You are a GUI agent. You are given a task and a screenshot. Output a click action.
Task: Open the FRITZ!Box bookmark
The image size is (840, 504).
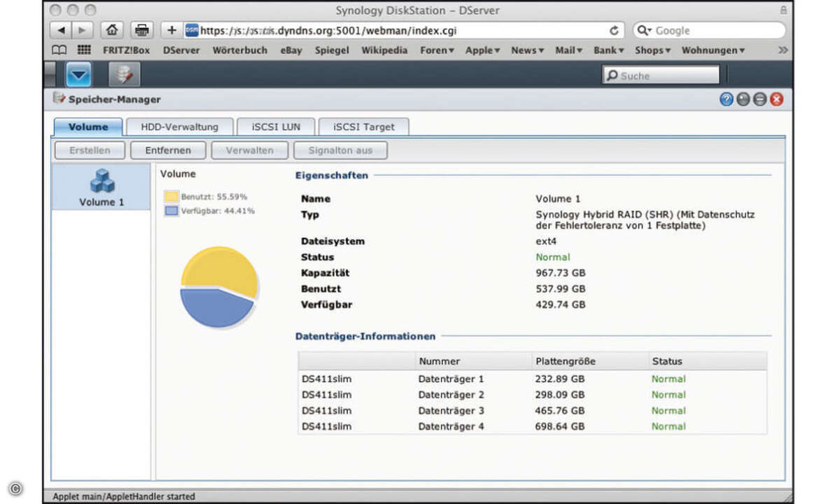(x=127, y=50)
